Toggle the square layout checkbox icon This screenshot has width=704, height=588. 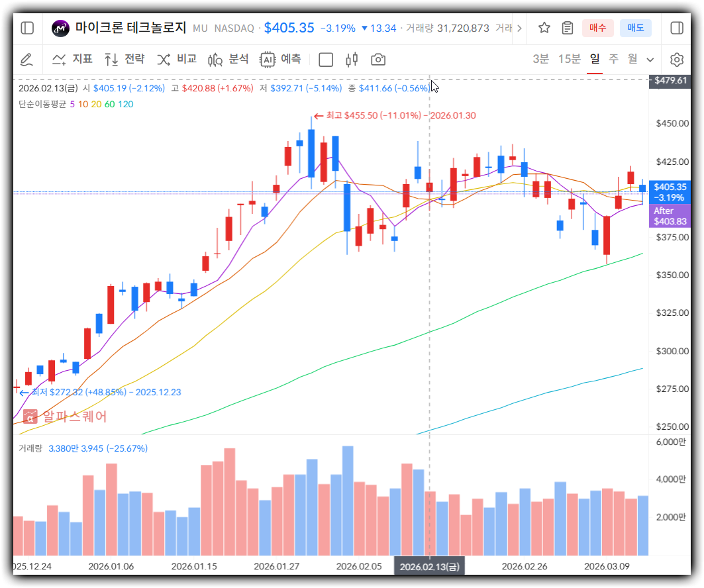coord(326,60)
